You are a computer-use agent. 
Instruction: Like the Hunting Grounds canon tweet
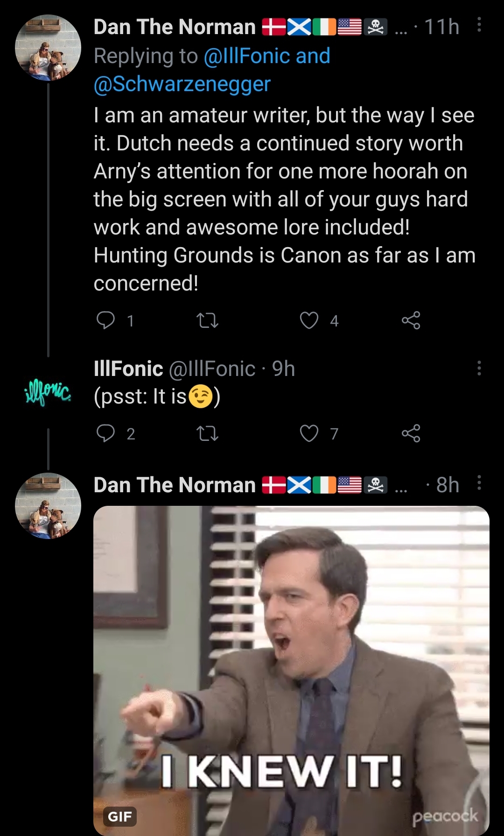pyautogui.click(x=309, y=320)
